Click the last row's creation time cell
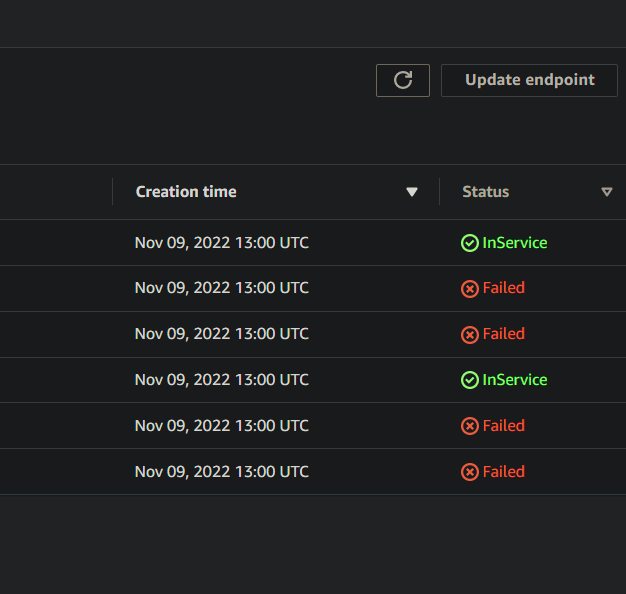This screenshot has width=626, height=594. pos(222,472)
